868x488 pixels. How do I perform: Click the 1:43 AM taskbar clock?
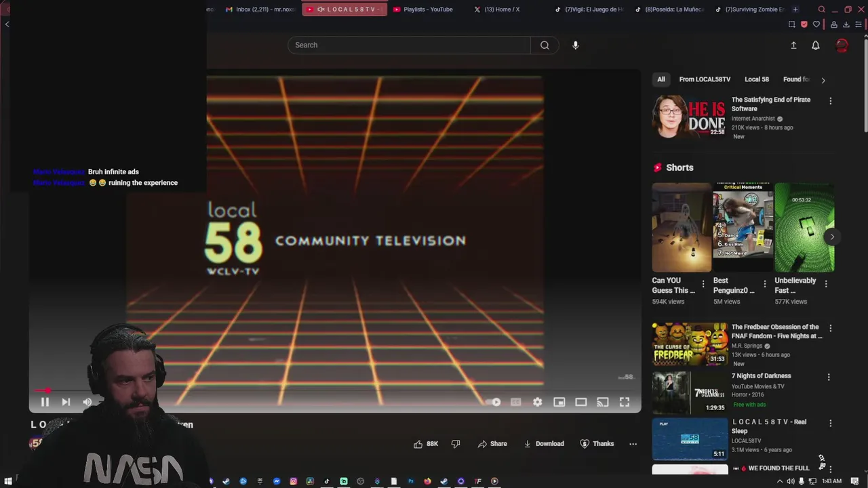831,481
